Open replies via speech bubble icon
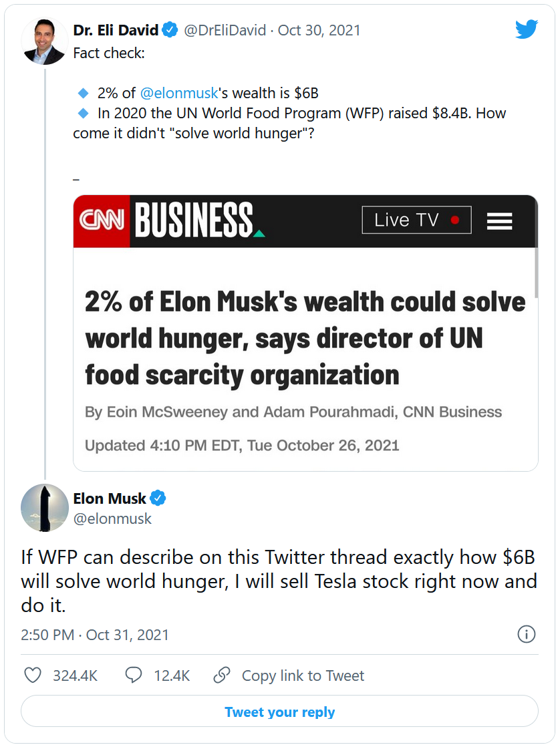560x749 pixels. pos(134,676)
